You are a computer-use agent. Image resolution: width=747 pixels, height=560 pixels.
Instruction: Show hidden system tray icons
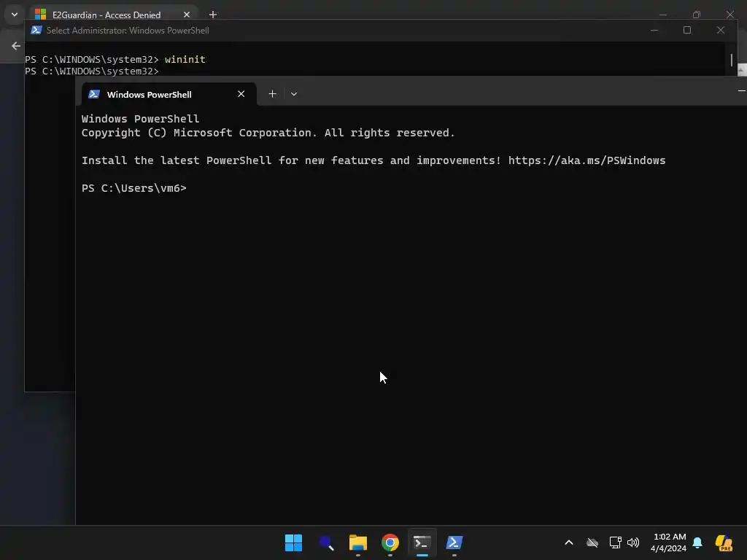click(569, 542)
